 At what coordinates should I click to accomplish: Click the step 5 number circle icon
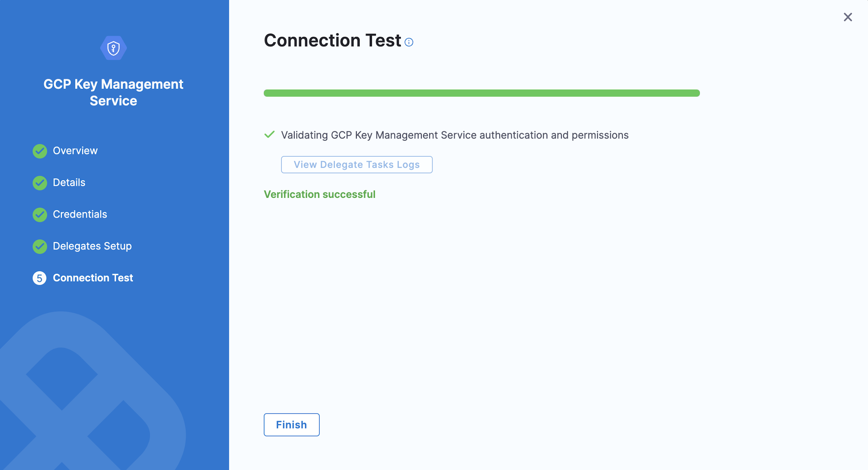(40, 278)
